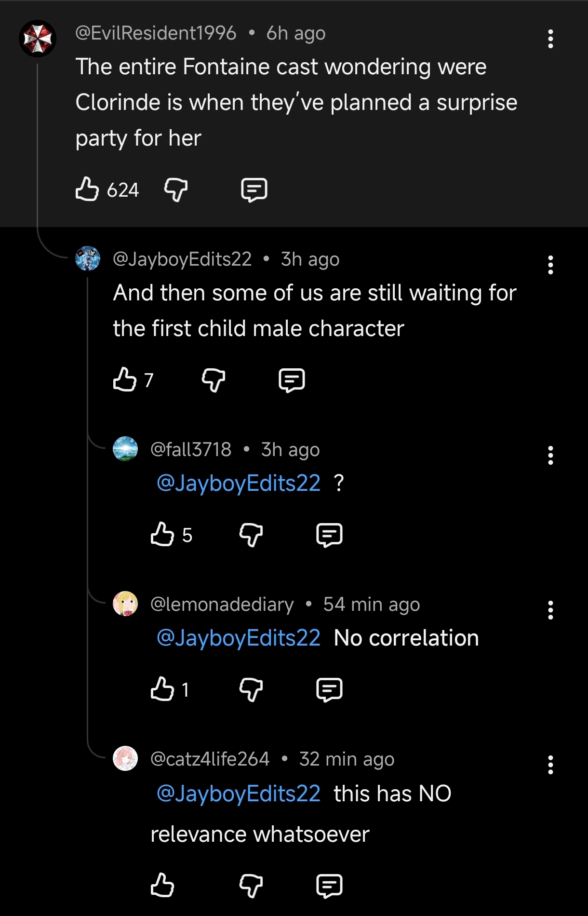The width and height of the screenshot is (588, 916).
Task: Reply to EvilResident1996's comment
Action: [x=254, y=189]
